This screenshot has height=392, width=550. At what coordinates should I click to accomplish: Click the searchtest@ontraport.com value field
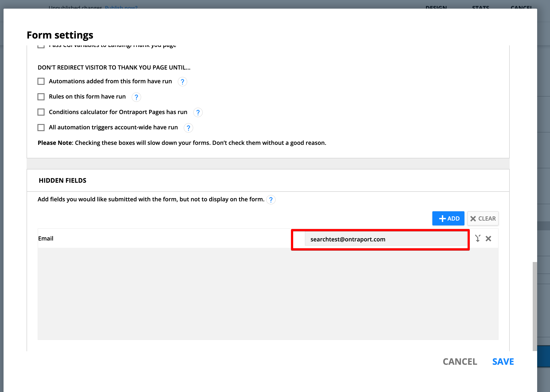[386, 239]
